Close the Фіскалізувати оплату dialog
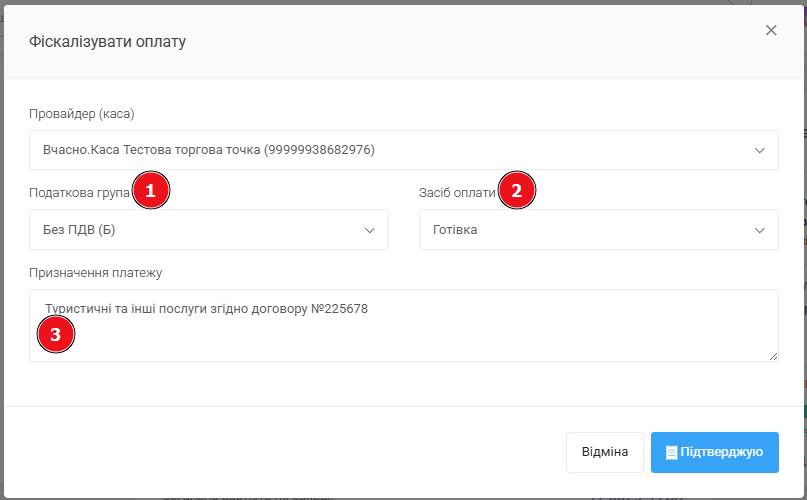 coord(771,30)
